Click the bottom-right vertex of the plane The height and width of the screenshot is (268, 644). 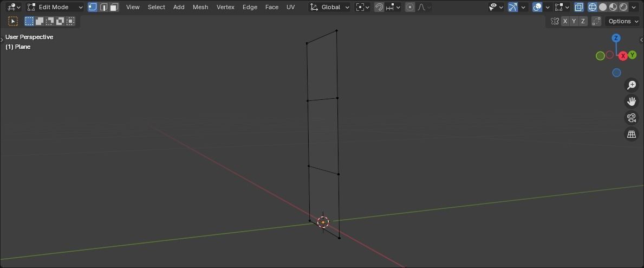pyautogui.click(x=339, y=238)
